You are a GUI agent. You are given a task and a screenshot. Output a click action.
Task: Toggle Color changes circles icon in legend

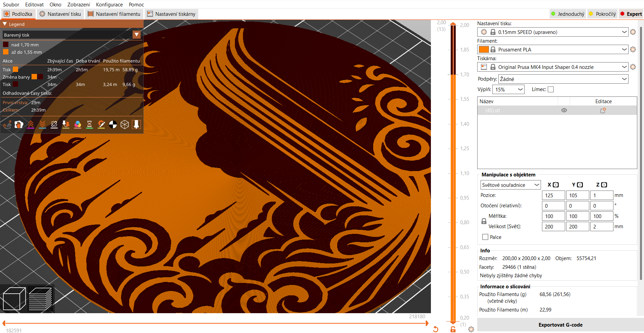pyautogui.click(x=78, y=125)
